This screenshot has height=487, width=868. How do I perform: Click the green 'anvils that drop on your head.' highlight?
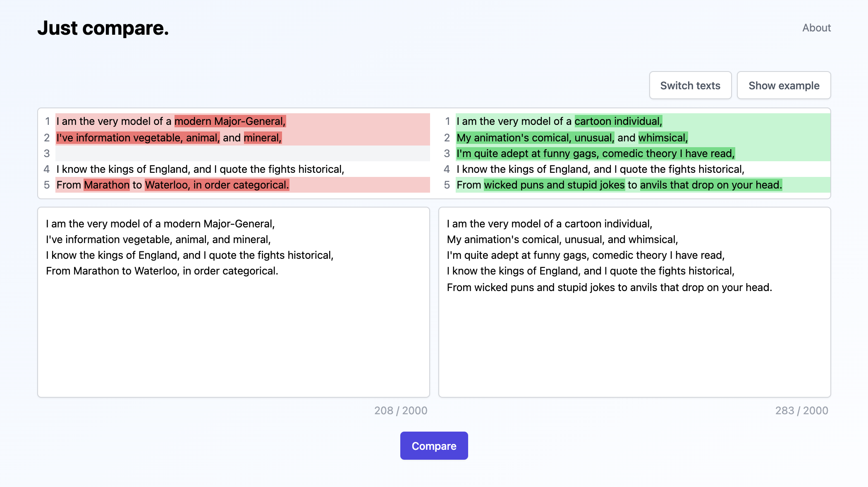711,185
